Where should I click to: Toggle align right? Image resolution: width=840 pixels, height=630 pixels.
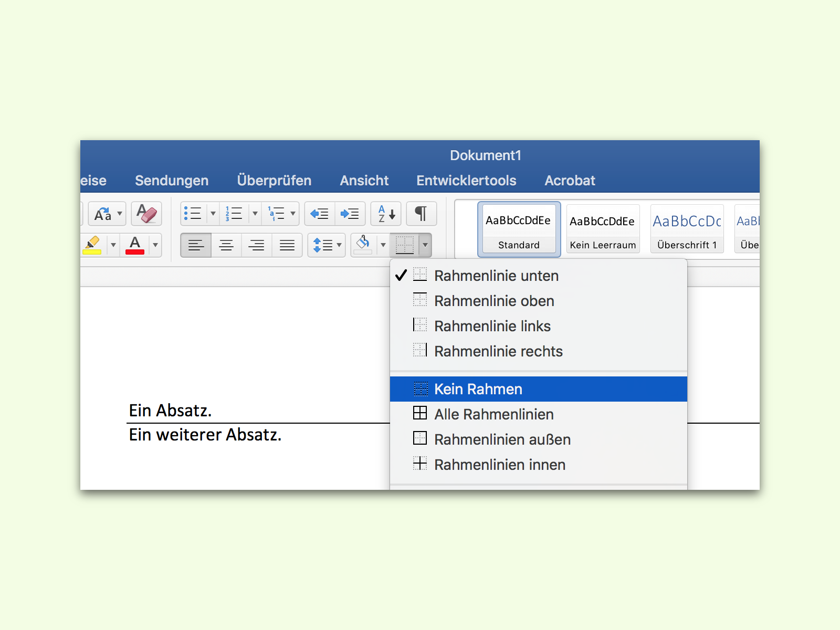point(257,245)
